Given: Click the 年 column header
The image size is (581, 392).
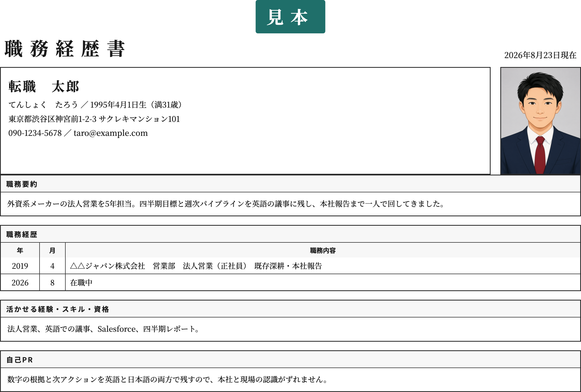Looking at the screenshot, I should 20,250.
